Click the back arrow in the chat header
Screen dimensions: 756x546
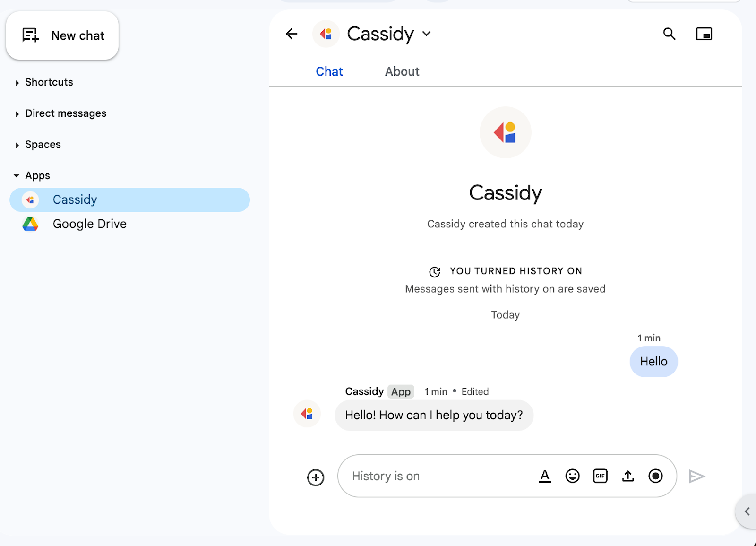pos(291,34)
